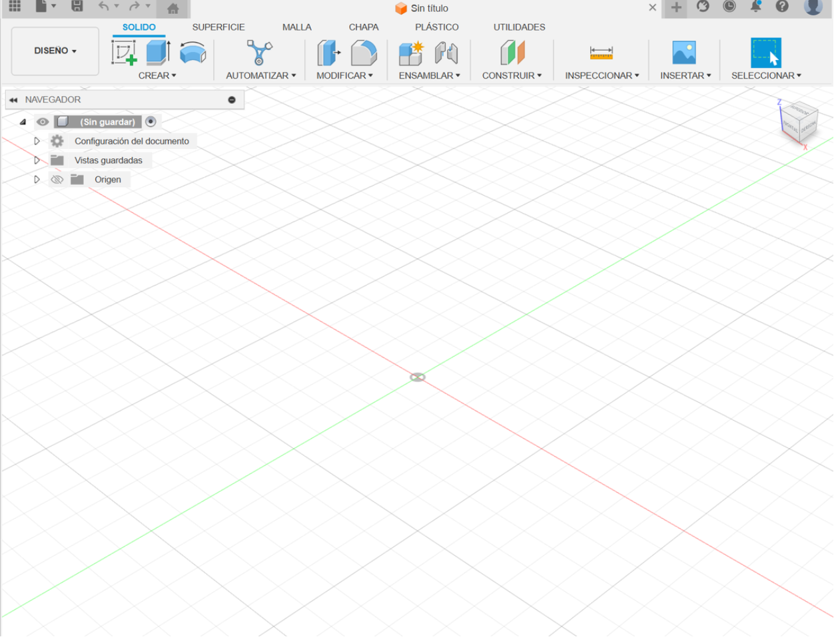Switch to the CHAPA tab
The height and width of the screenshot is (637, 840).
tap(364, 27)
